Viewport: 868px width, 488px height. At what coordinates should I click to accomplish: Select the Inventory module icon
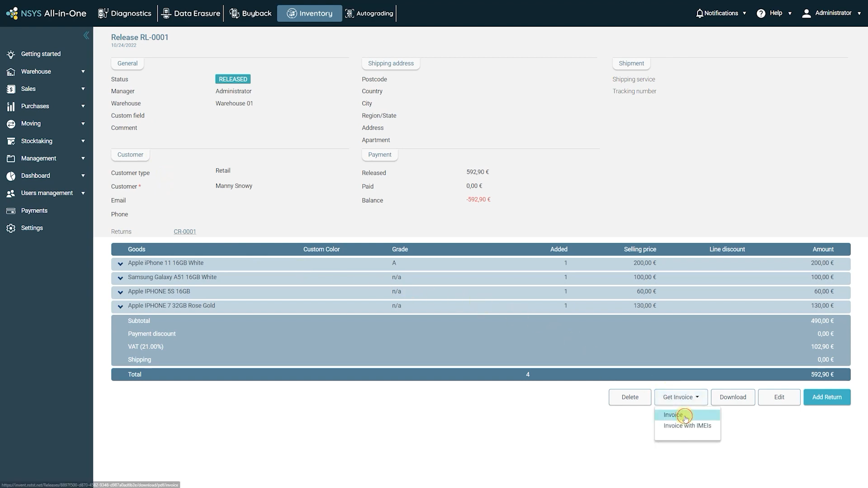[292, 13]
